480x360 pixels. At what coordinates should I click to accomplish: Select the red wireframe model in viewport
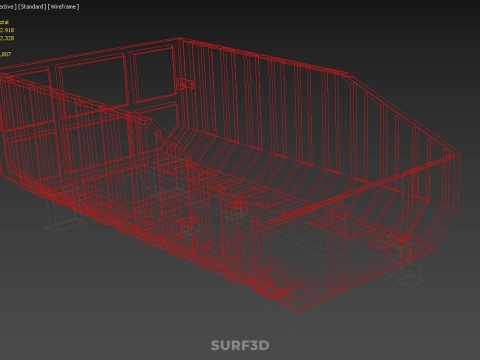click(x=230, y=174)
